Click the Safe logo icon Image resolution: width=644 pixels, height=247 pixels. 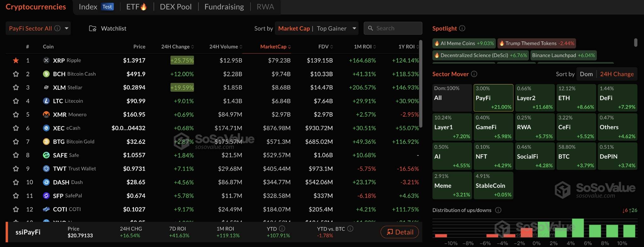pyautogui.click(x=46, y=155)
